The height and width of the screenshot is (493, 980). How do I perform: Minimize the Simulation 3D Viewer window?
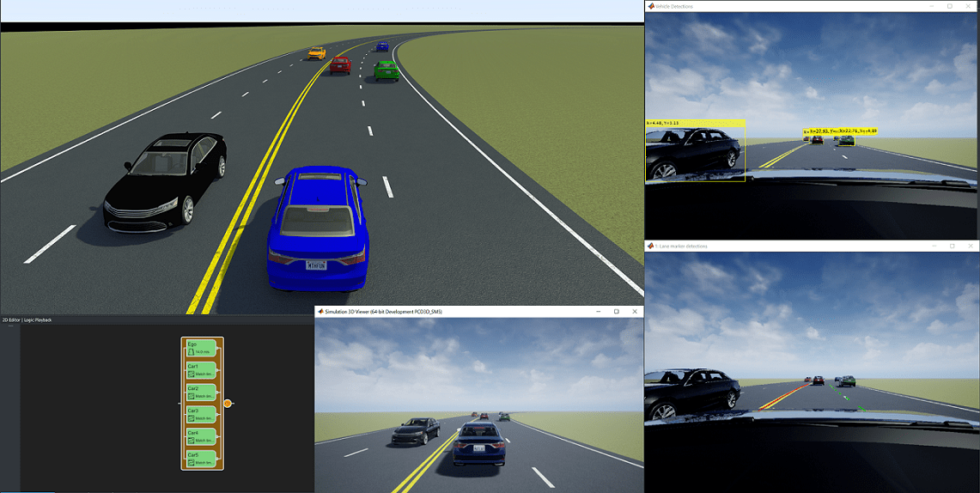point(598,311)
